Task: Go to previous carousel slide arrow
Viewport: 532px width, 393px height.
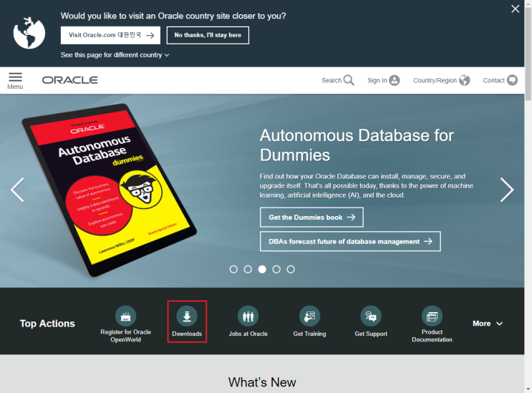Action: [x=17, y=190]
